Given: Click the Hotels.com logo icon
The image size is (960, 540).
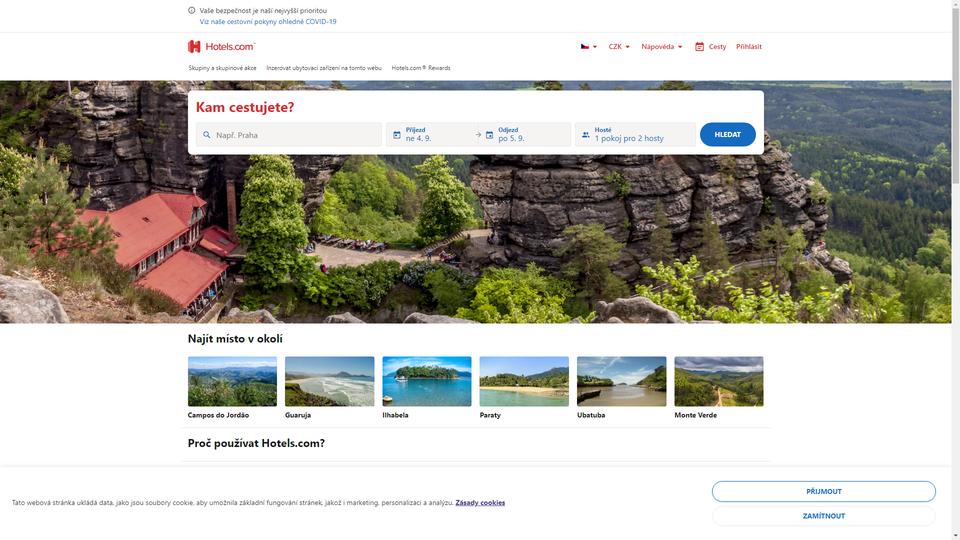Looking at the screenshot, I should (x=194, y=47).
